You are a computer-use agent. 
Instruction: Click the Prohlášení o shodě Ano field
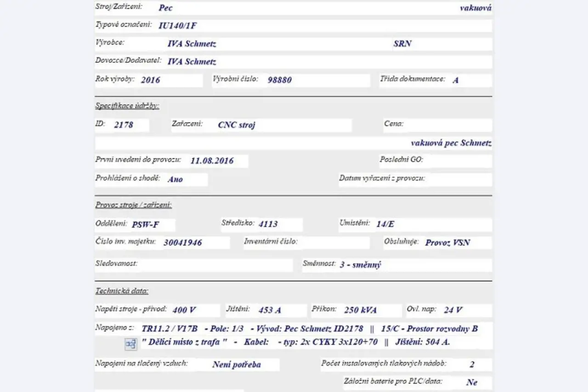tap(186, 179)
